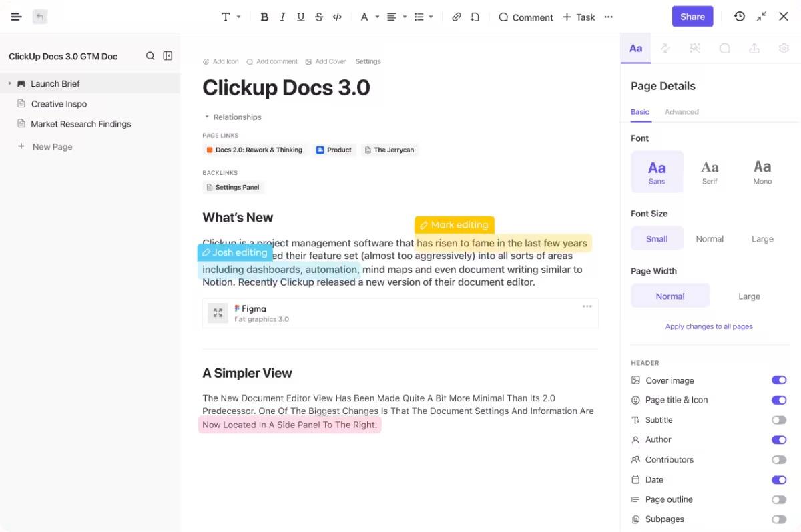The height and width of the screenshot is (532, 801).
Task: Collapse the Relationships section
Action: coord(233,117)
